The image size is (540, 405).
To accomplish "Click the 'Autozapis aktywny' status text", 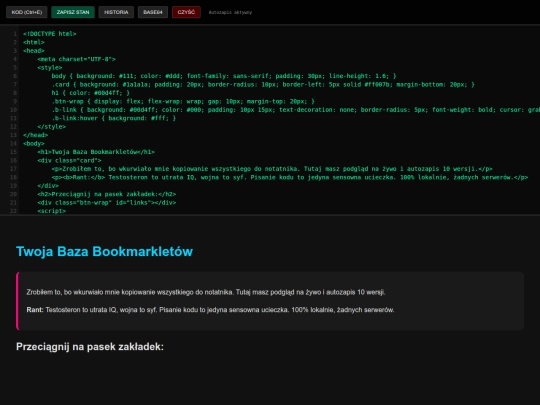I will [230, 12].
